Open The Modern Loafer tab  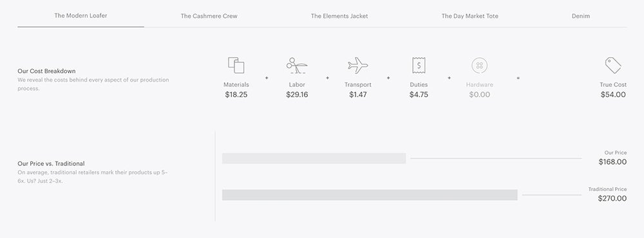pos(81,15)
